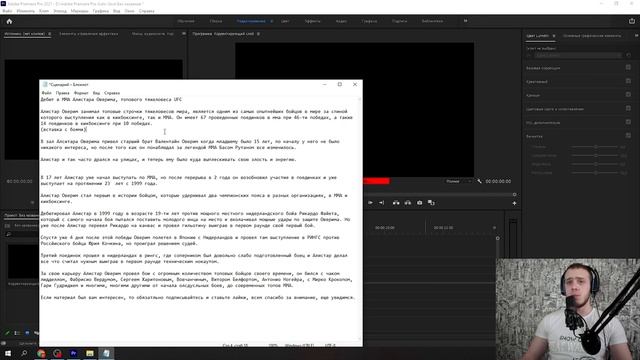Export frame with camera icon

[x=420, y=203]
